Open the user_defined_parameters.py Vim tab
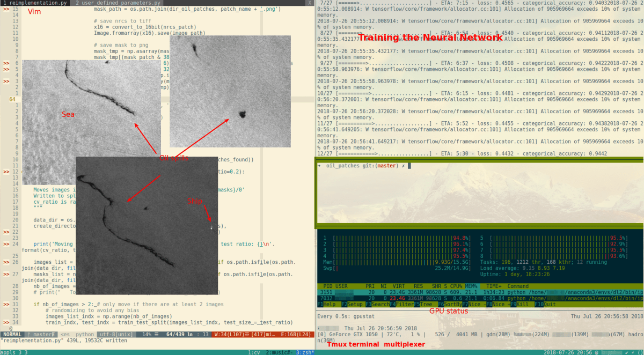This screenshot has width=644, height=355. click(118, 3)
